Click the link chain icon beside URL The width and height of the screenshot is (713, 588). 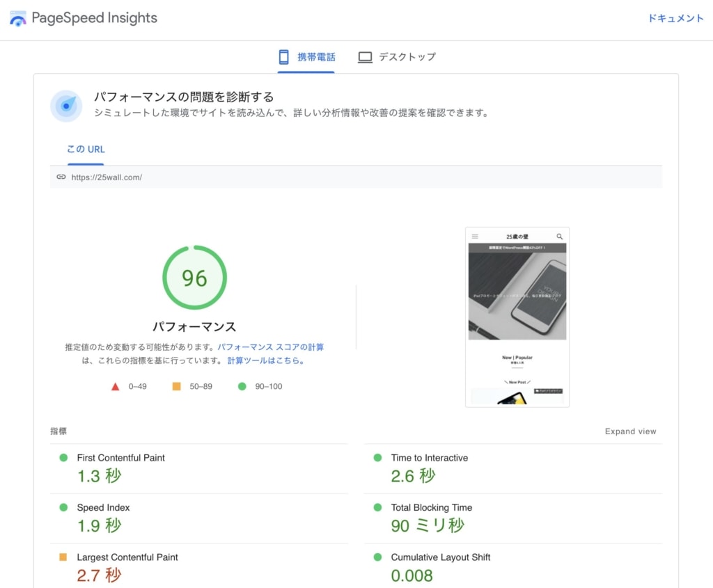point(61,177)
